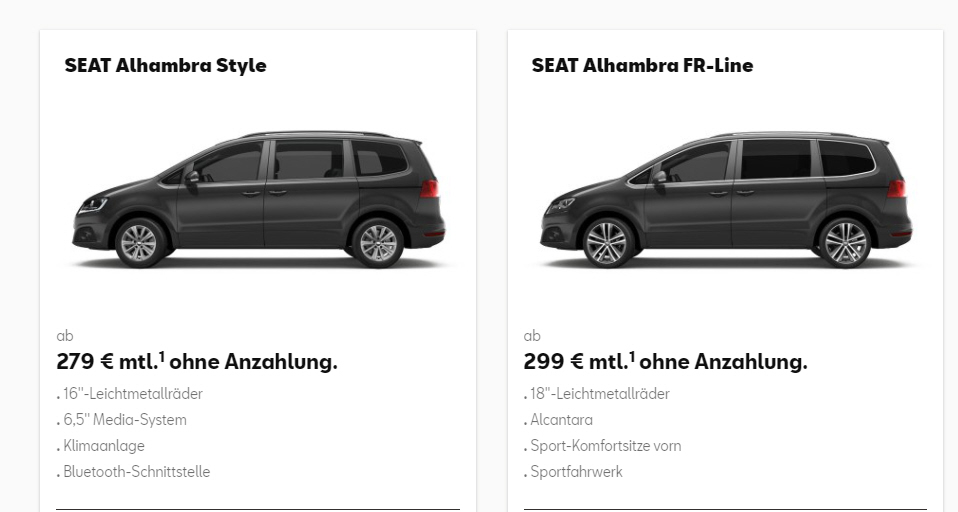
Task: Select the Alcantara feature line
Action: (x=561, y=420)
